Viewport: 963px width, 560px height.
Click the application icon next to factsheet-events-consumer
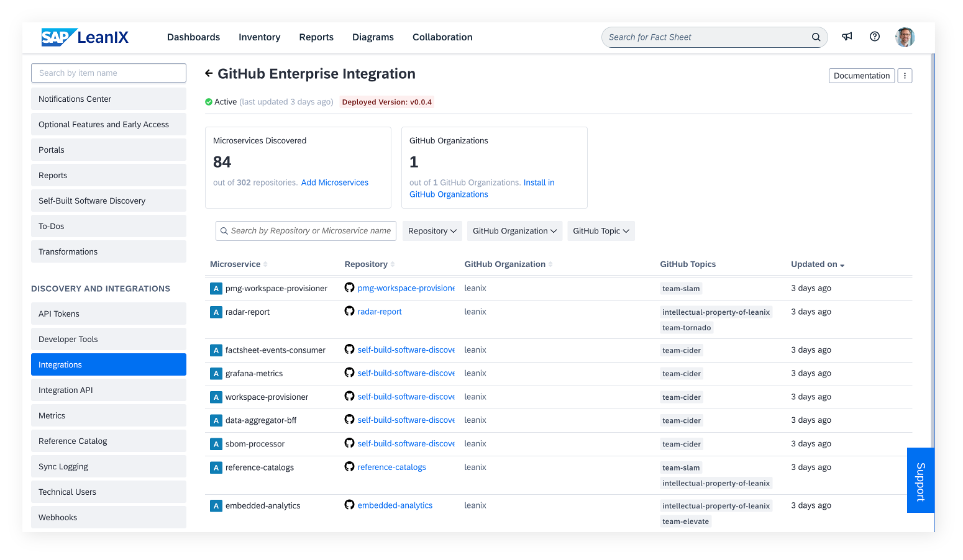coord(216,351)
